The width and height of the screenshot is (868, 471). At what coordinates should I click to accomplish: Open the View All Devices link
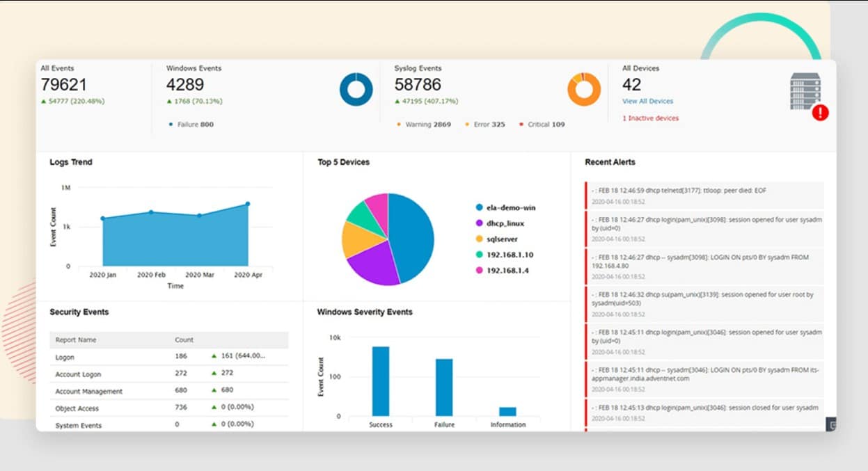(x=647, y=102)
